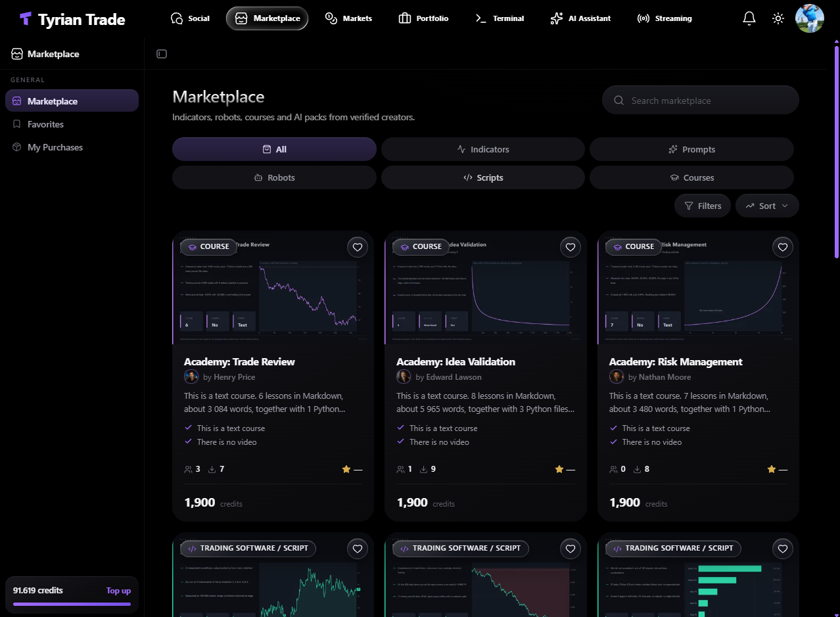Select Marketplace in the General sidebar list
This screenshot has height=617, width=840.
(72, 101)
